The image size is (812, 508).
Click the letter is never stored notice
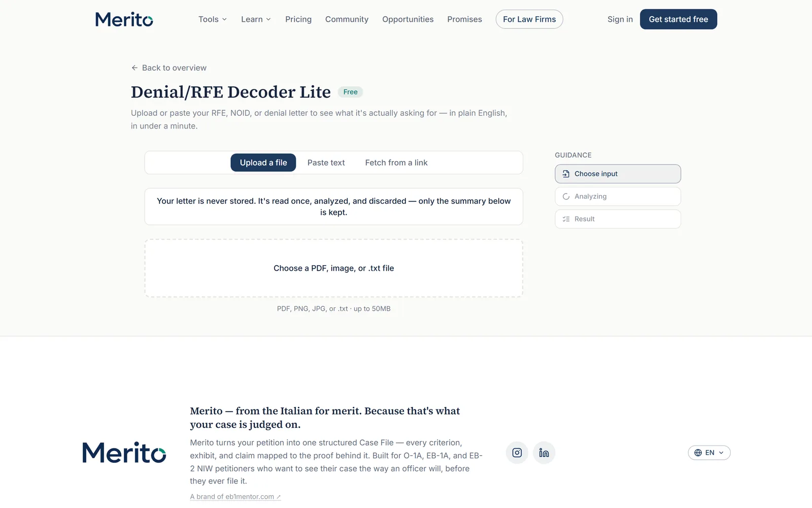pyautogui.click(x=334, y=207)
